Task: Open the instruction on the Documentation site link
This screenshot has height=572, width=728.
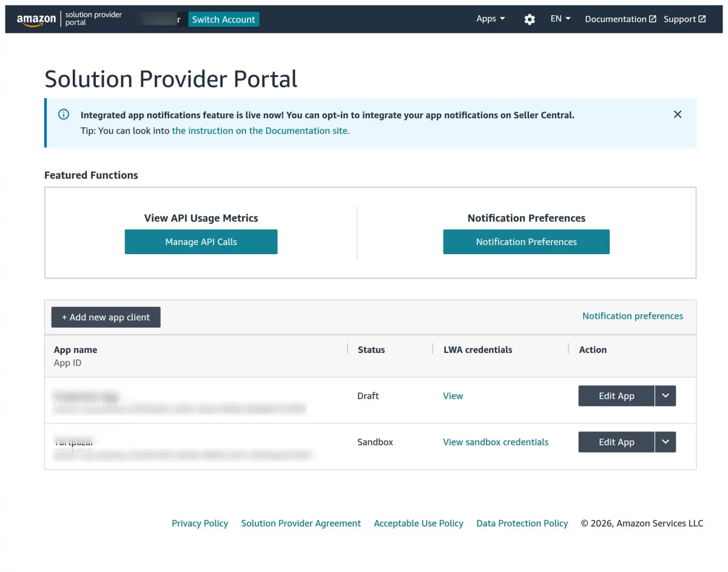Action: pos(261,130)
